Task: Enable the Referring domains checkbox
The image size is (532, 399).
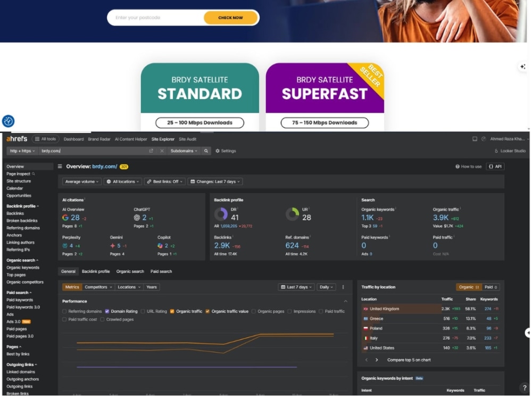Action: pos(64,311)
